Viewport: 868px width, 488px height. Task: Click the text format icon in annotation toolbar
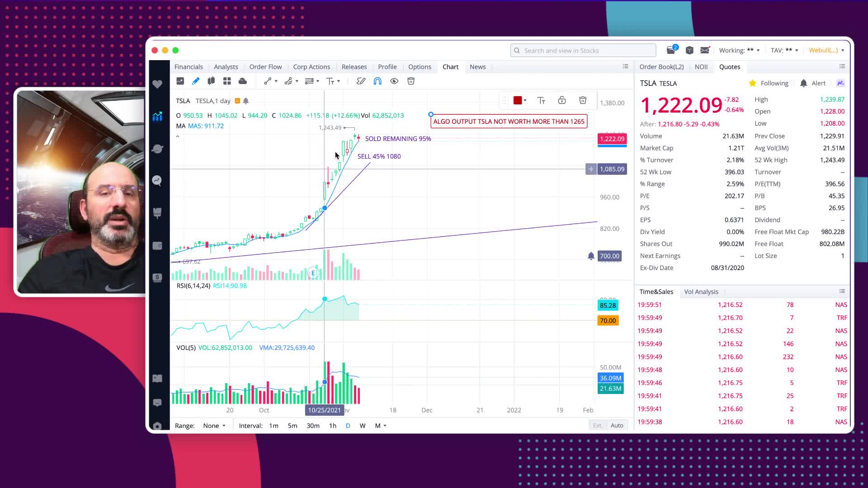point(541,100)
